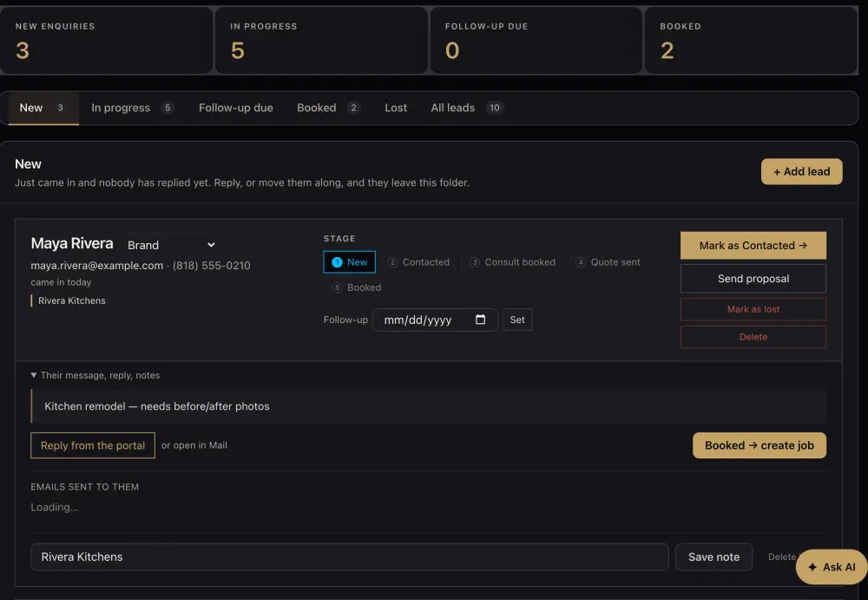Click Reply from the portal button
Viewport: 868px width, 600px height.
click(93, 445)
